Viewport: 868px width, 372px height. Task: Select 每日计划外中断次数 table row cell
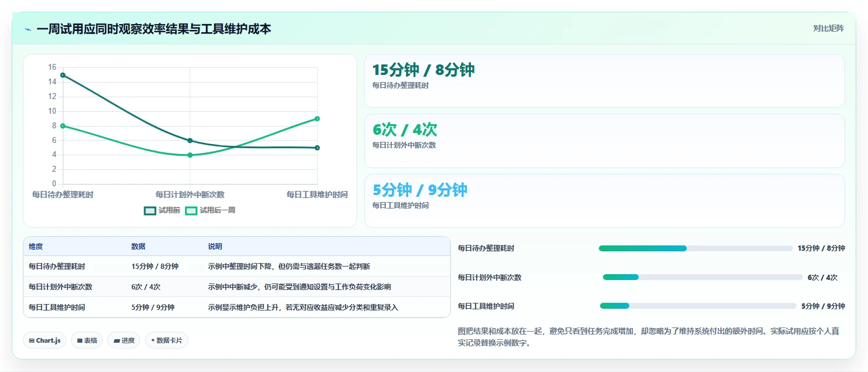60,287
